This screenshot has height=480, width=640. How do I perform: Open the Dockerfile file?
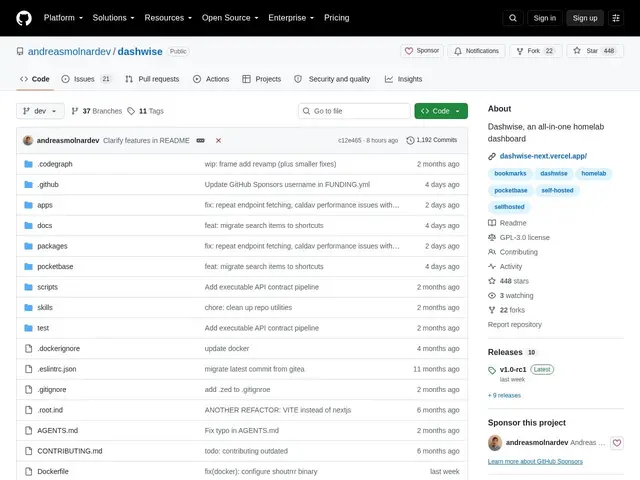(53, 471)
